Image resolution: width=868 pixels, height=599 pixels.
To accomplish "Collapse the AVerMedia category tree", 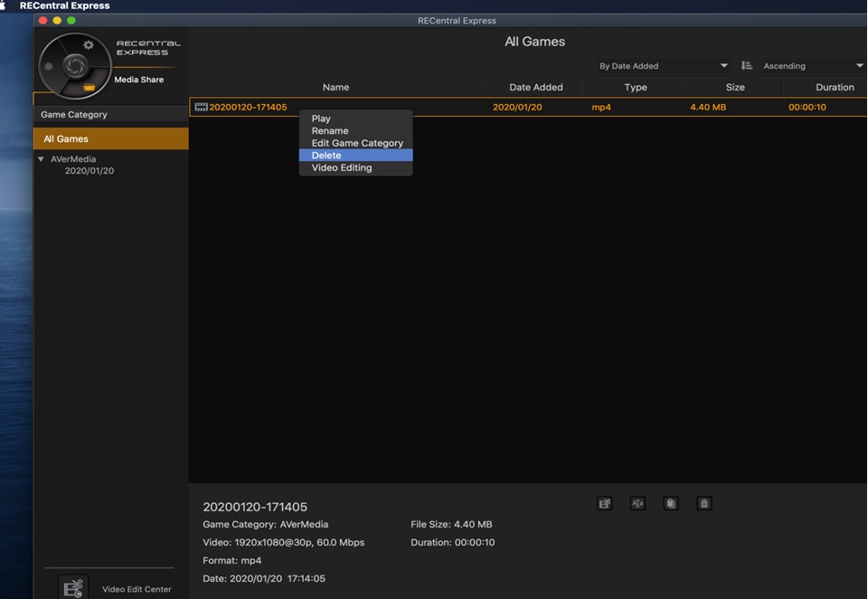I will pyautogui.click(x=41, y=159).
